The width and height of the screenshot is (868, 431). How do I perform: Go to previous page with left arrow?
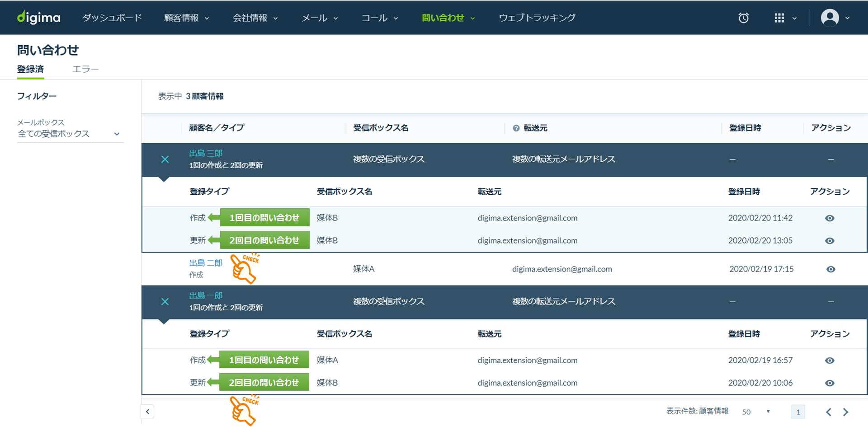(828, 412)
